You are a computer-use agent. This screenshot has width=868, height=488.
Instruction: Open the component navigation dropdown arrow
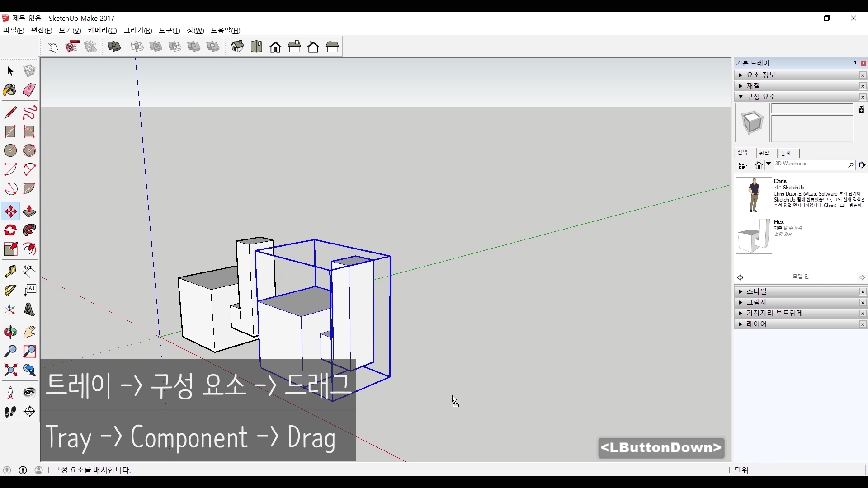point(769,165)
